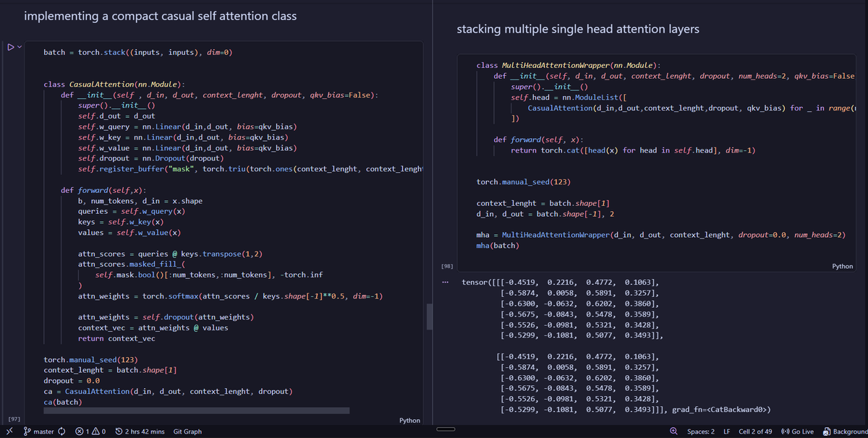Click the 'values = self.w_value(x)' line
This screenshot has width=868, height=438.
tap(129, 233)
